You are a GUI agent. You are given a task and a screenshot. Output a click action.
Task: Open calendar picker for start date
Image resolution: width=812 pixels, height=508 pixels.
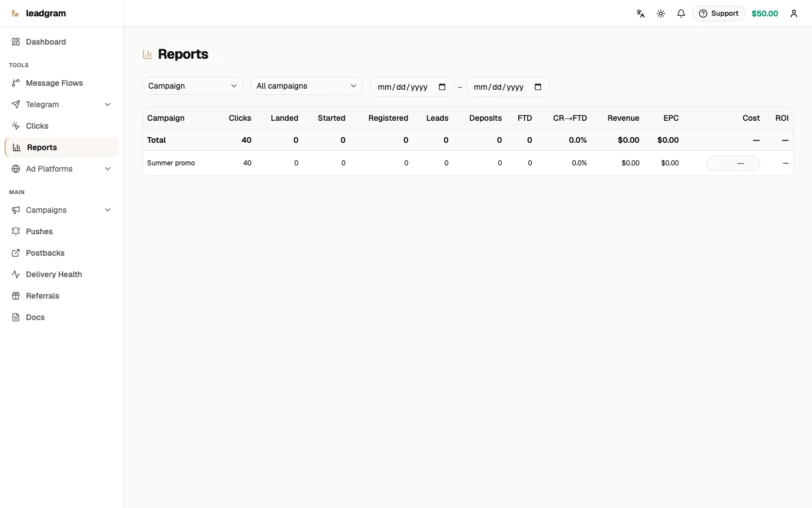click(x=442, y=87)
